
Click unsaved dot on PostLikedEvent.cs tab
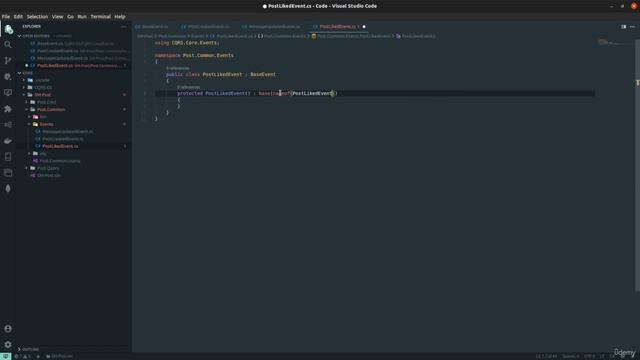click(x=364, y=27)
